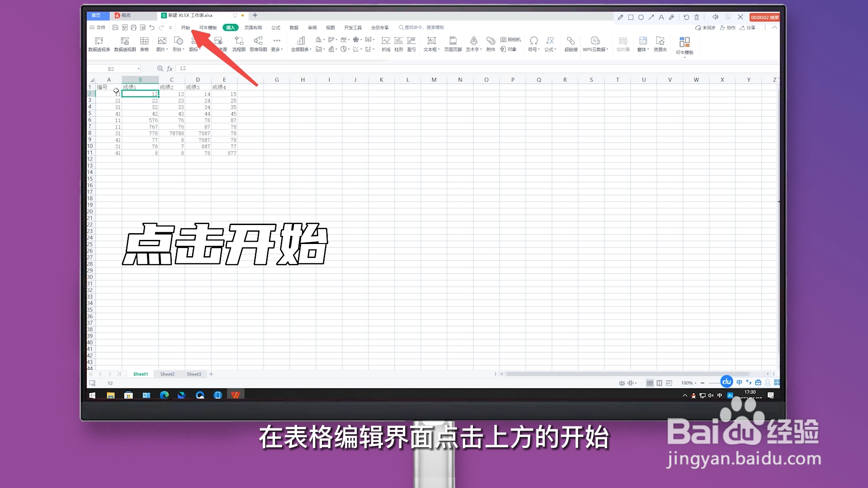Switch to Sheet2
The height and width of the screenshot is (488, 868).
pyautogui.click(x=167, y=374)
